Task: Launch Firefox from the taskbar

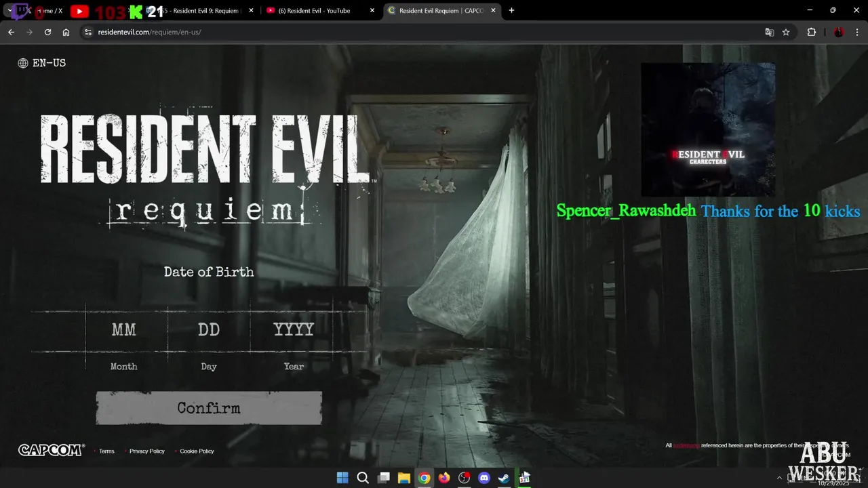Action: (x=444, y=478)
